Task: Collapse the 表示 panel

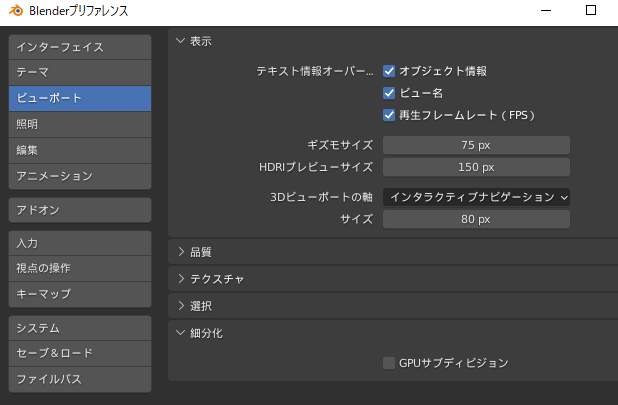Action: coord(181,41)
